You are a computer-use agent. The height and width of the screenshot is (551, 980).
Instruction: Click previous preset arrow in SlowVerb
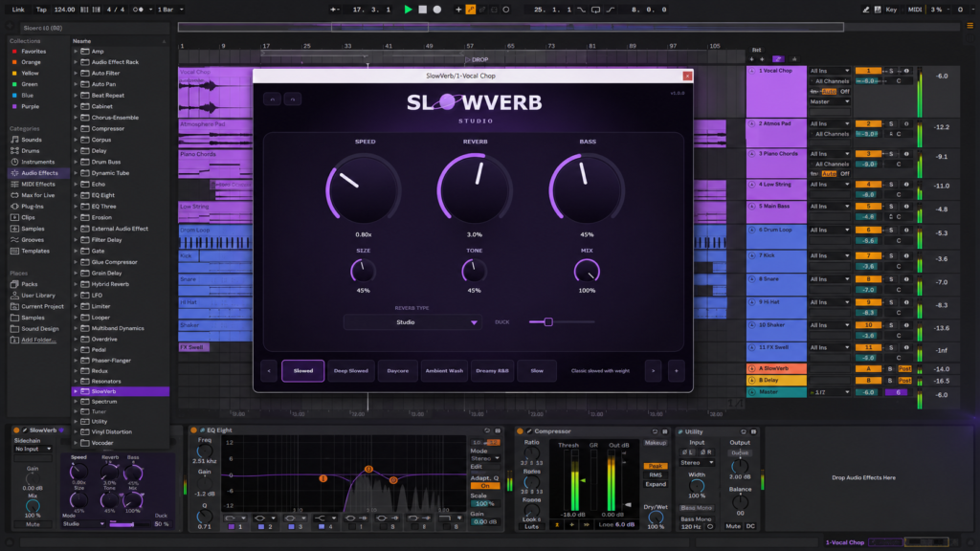269,370
